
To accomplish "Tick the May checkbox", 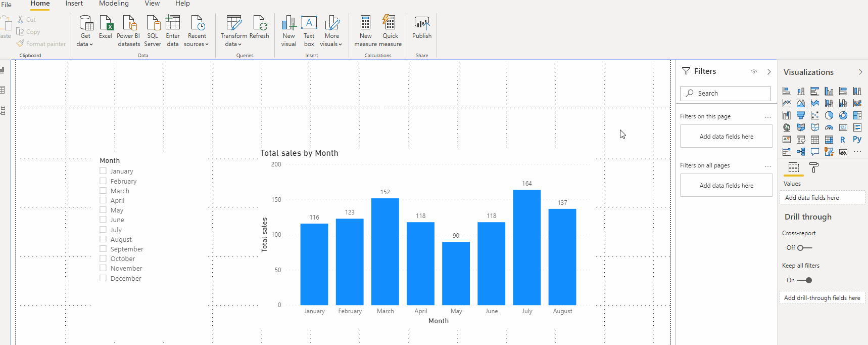I will pyautogui.click(x=103, y=210).
